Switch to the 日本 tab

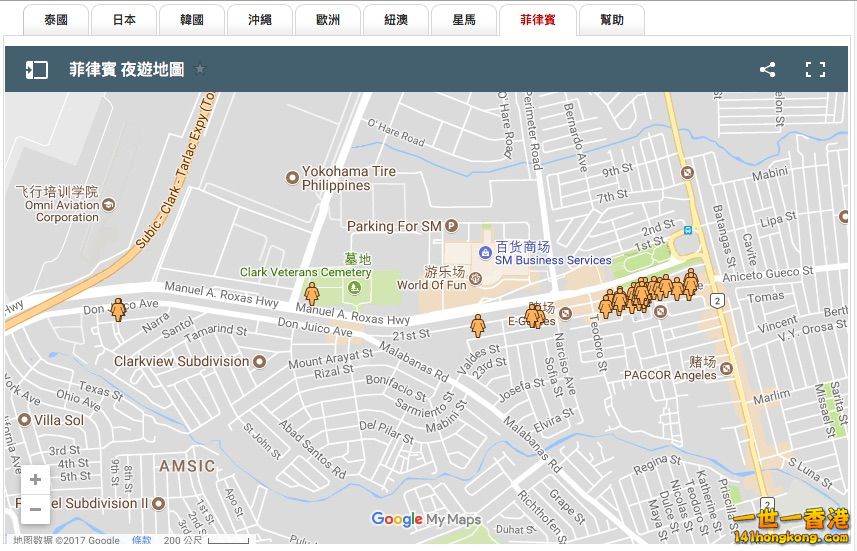point(124,20)
